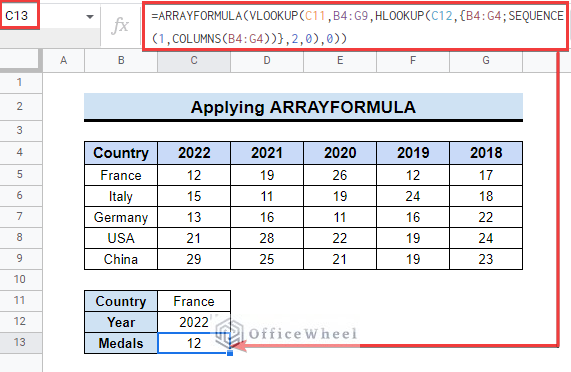Click France's 2020 value 26
The image size is (571, 372).
340,175
